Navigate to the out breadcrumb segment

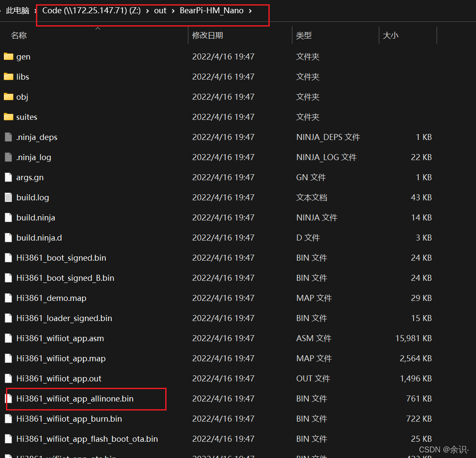[x=160, y=11]
